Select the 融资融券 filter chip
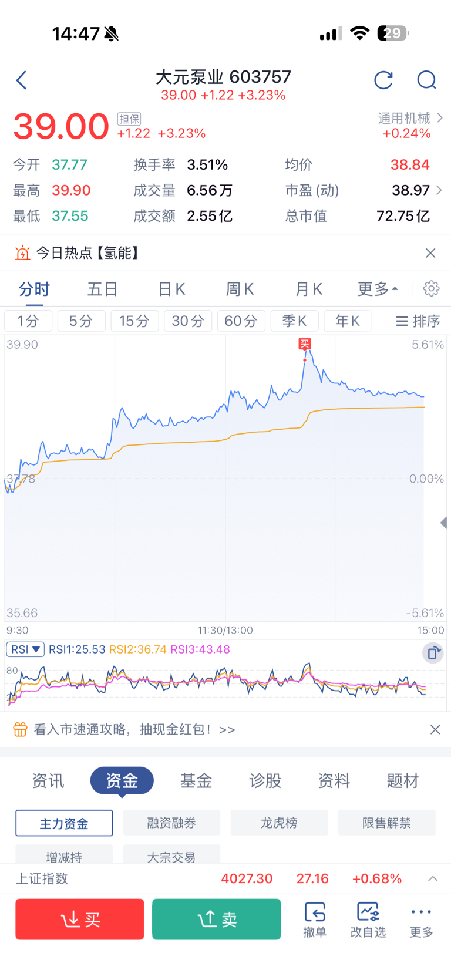The width and height of the screenshot is (451, 980). tap(171, 823)
